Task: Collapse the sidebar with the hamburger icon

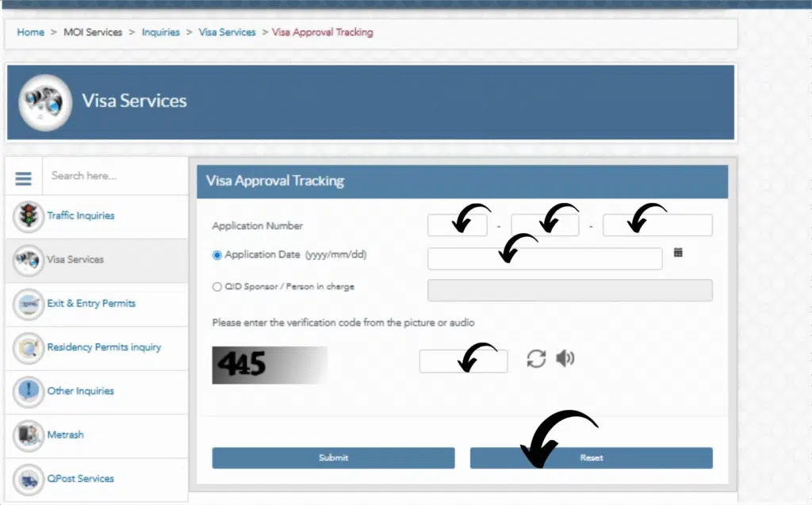Action: click(x=23, y=178)
